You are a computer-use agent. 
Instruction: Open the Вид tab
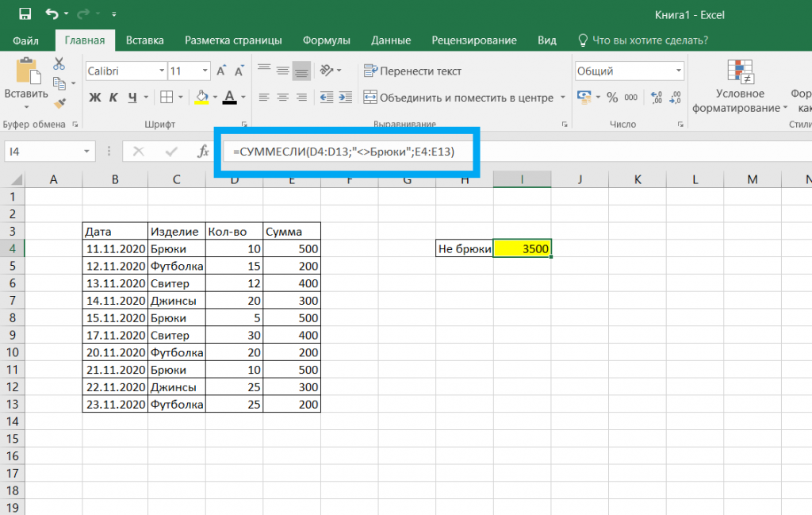click(547, 40)
